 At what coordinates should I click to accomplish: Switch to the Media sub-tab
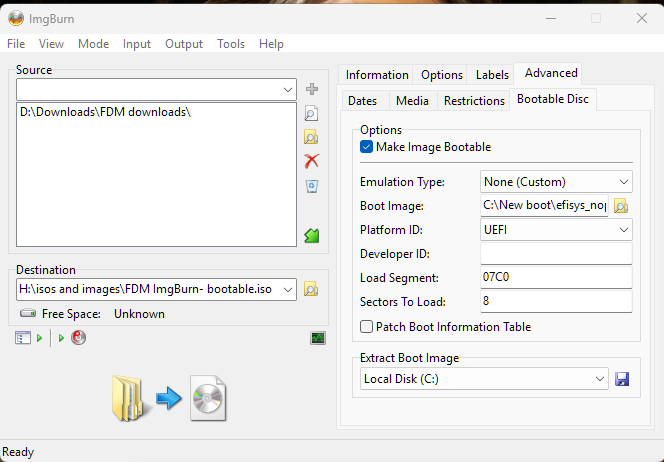(x=412, y=101)
